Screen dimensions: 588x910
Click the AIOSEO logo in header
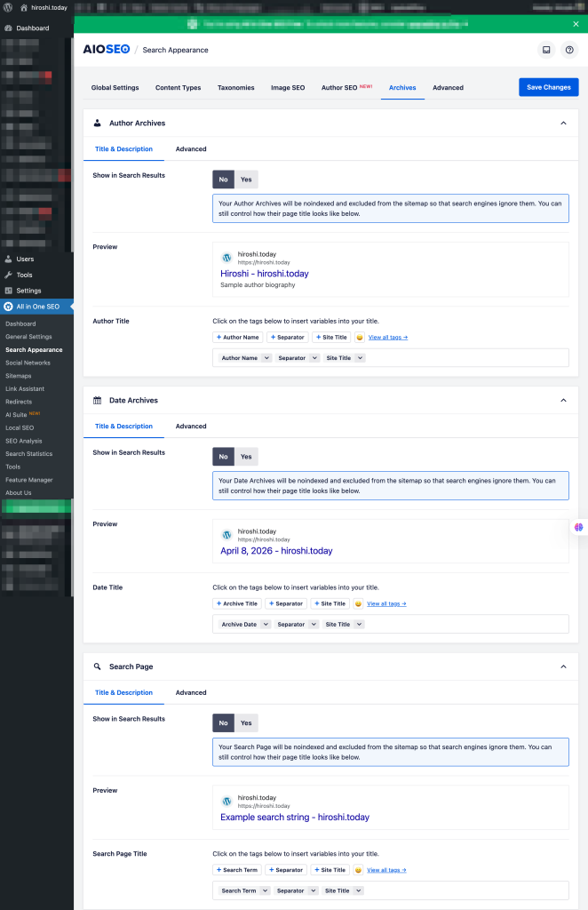click(x=106, y=50)
